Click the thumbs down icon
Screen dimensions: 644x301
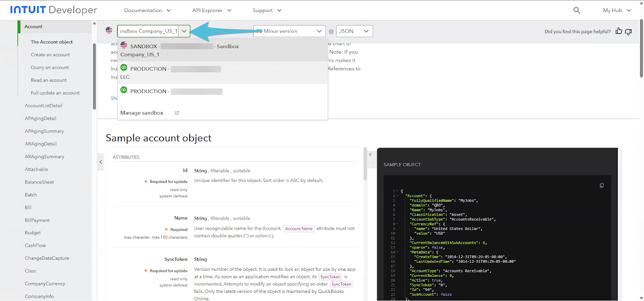(628, 31)
